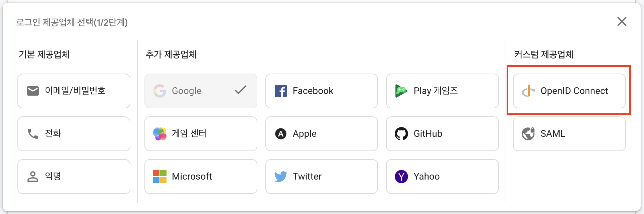The height and width of the screenshot is (214, 644).
Task: Click the SAML globe shield icon
Action: [x=528, y=134]
